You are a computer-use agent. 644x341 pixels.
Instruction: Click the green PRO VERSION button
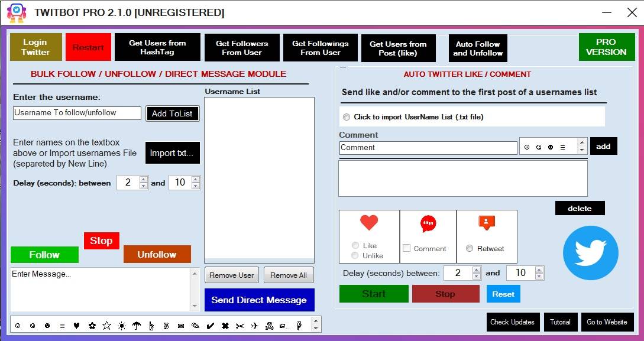point(606,47)
